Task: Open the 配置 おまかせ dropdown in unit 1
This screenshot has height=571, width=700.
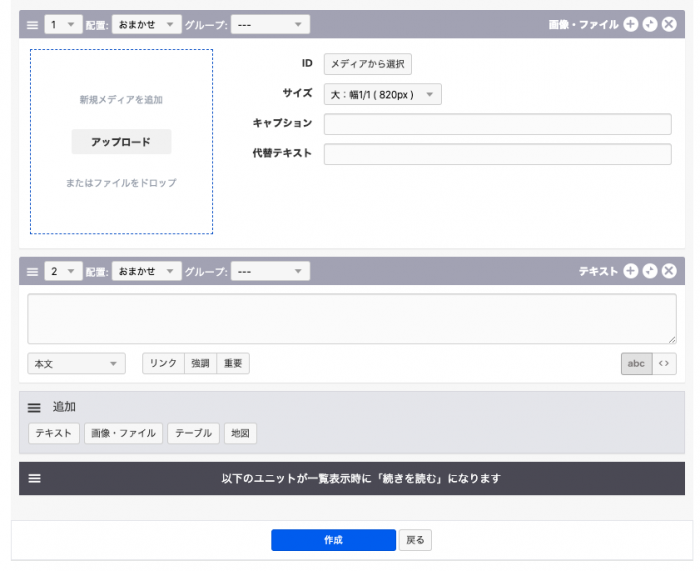Action: tap(146, 25)
